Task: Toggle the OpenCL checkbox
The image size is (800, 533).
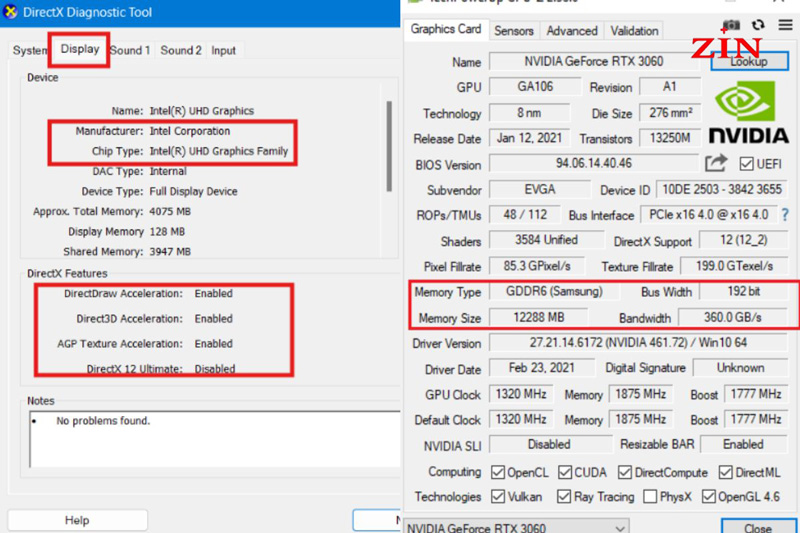Action: click(x=498, y=472)
